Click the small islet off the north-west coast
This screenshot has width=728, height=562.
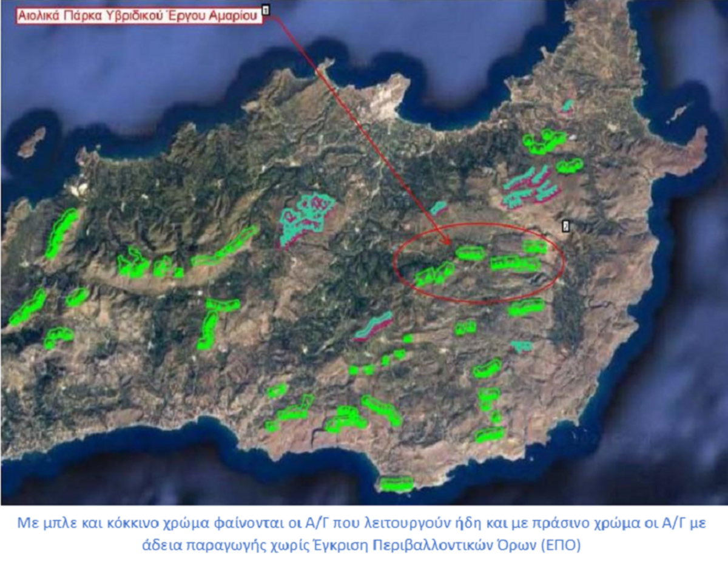(32, 142)
